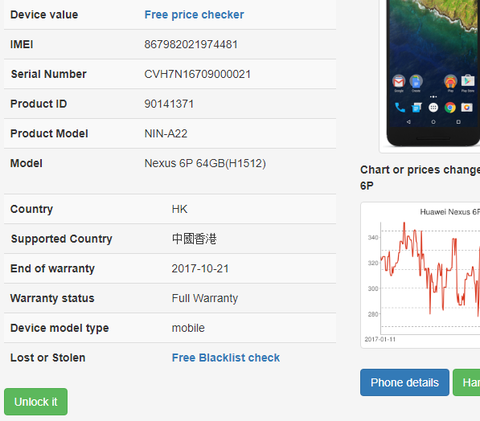The height and width of the screenshot is (421, 480).
Task: Click the Device value row label
Action: (x=44, y=15)
